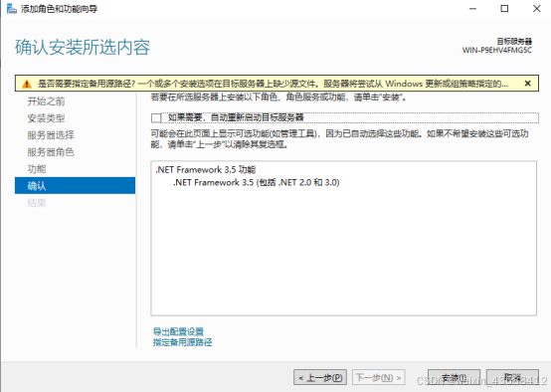551x392 pixels.
Task: Click target server name WIN-P9EHV4FMG5C
Action: (x=497, y=50)
